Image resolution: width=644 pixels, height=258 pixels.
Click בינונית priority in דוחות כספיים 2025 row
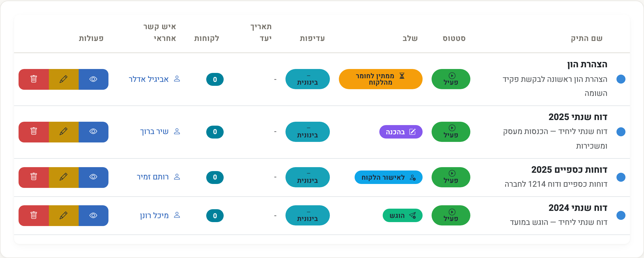(x=308, y=177)
